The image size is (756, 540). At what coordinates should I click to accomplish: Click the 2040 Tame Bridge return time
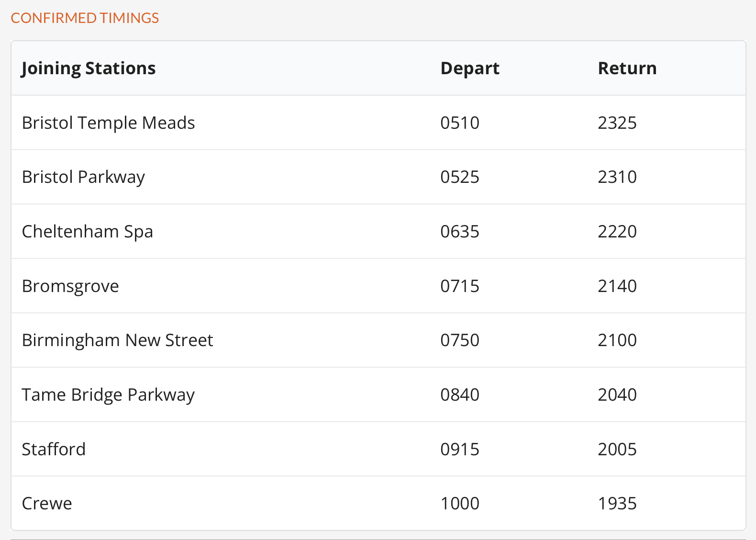point(617,395)
